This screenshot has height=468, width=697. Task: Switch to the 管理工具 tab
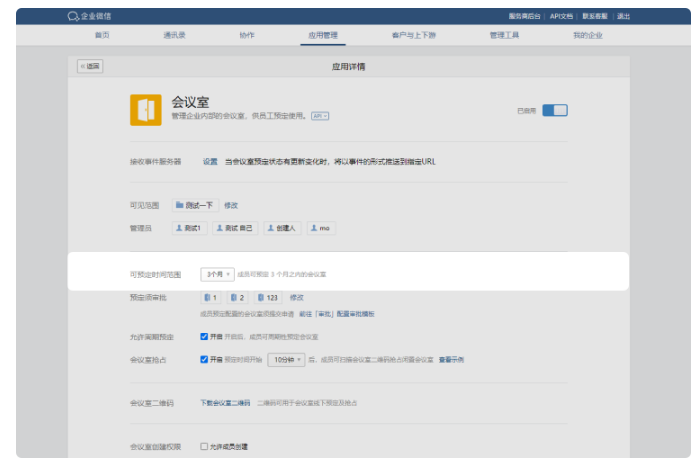(504, 35)
